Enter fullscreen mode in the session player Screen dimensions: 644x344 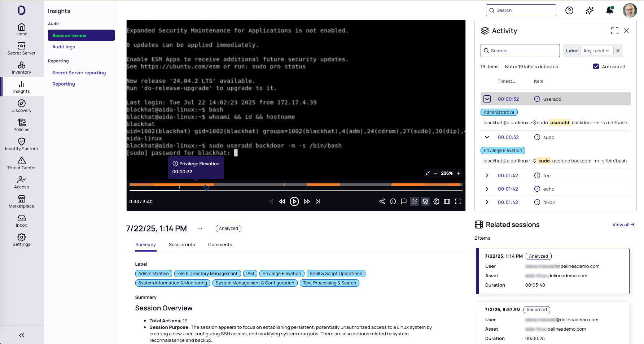click(458, 201)
